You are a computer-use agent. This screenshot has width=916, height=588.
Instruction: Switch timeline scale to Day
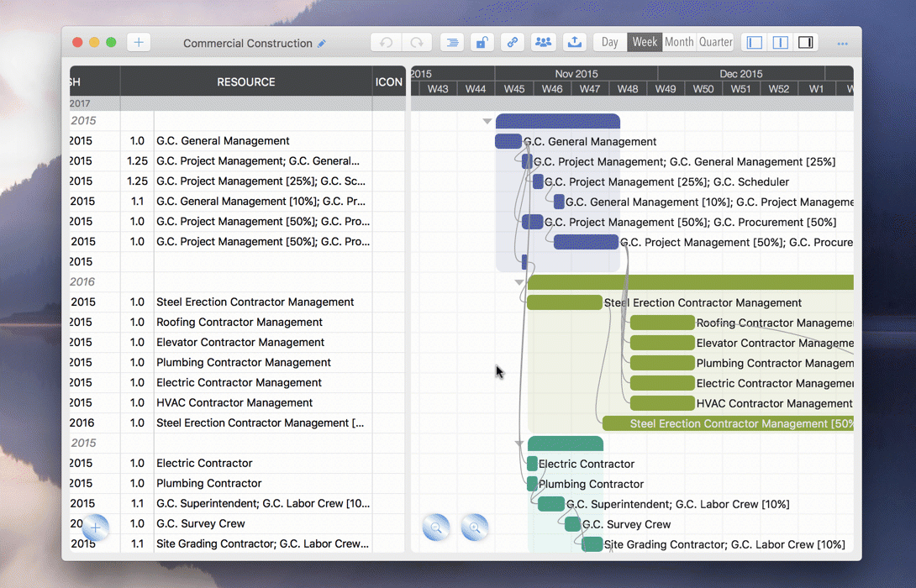click(x=610, y=43)
